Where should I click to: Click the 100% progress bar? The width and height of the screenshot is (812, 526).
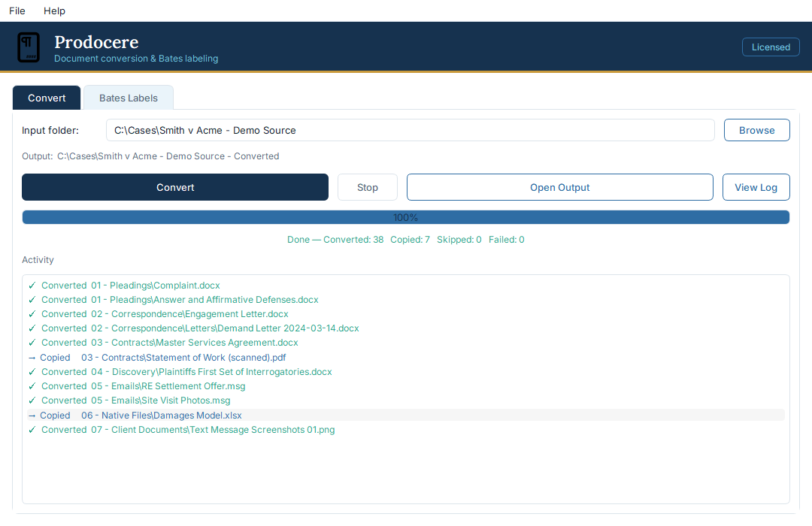pyautogui.click(x=406, y=217)
